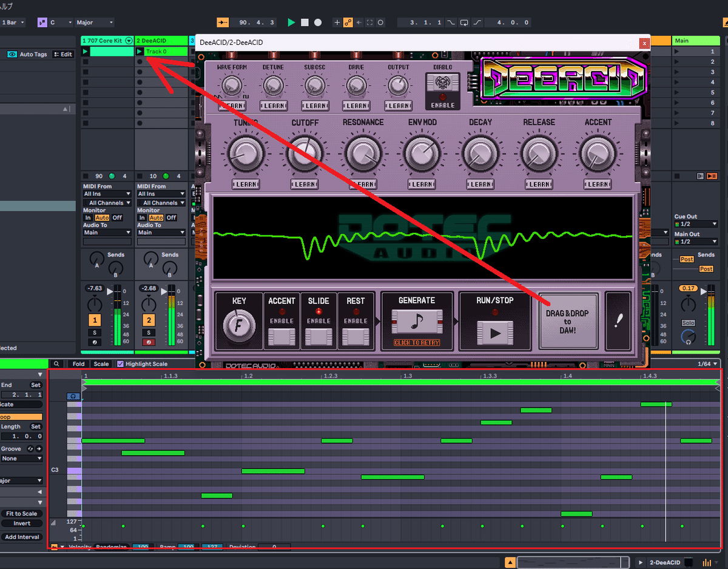Click the RESONANCE knob
The image size is (728, 569).
click(x=363, y=153)
